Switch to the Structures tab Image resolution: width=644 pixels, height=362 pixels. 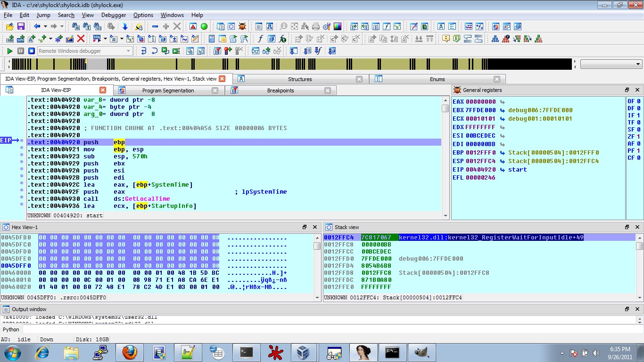click(x=300, y=79)
